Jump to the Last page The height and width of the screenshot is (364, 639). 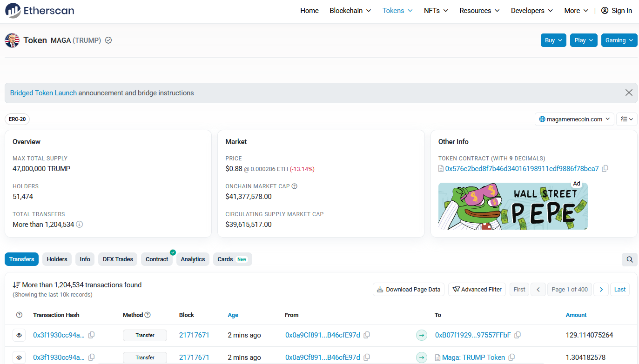620,289
